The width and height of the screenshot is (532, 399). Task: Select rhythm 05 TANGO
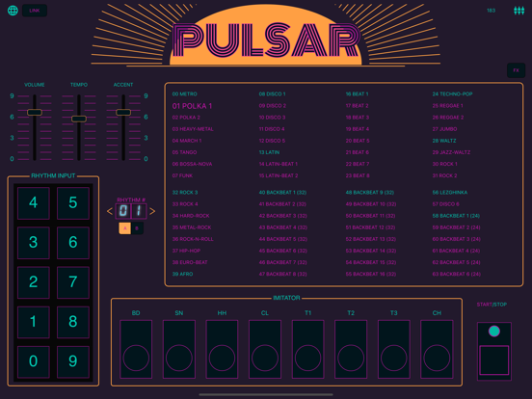[x=185, y=152]
